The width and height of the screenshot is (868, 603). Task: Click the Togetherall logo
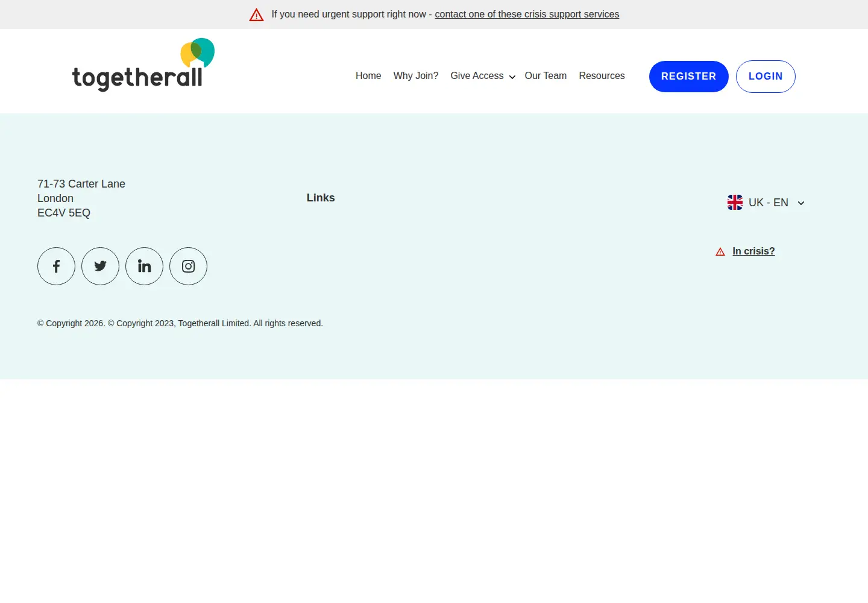coord(143,65)
